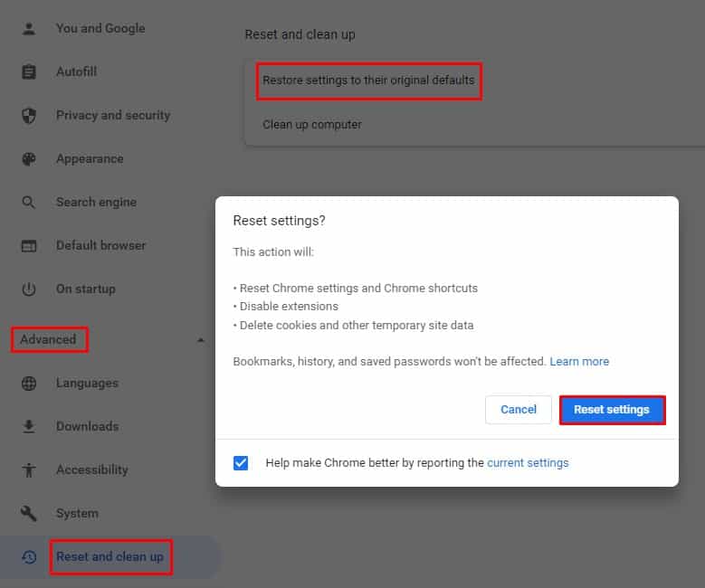705x588 pixels.
Task: Open Autofill settings
Action: point(76,71)
